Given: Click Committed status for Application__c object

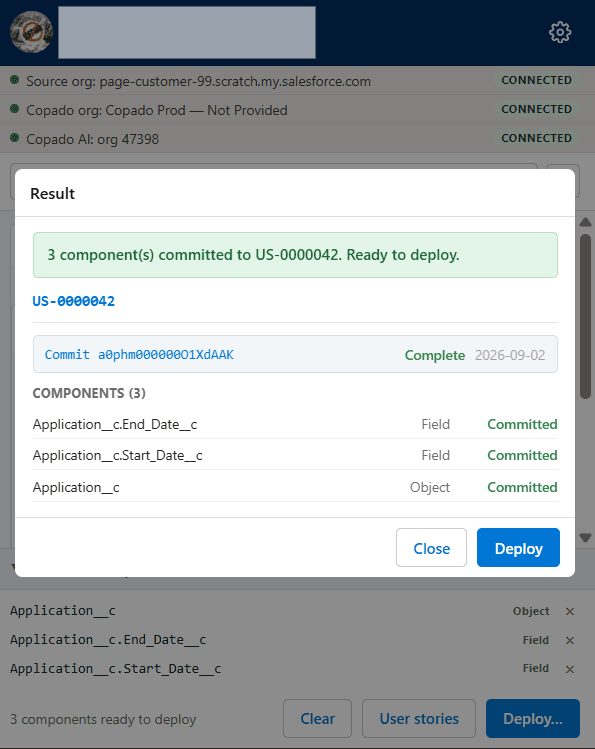Looking at the screenshot, I should point(522,487).
